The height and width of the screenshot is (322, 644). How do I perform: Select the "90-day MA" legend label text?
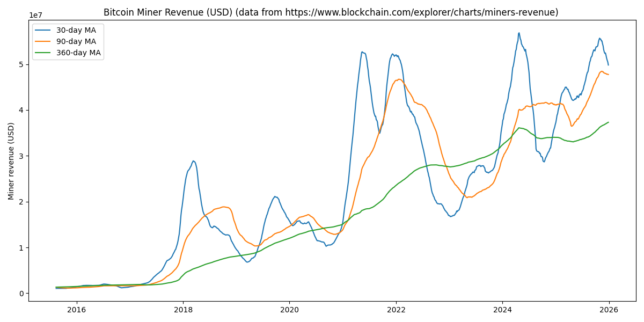pos(76,42)
